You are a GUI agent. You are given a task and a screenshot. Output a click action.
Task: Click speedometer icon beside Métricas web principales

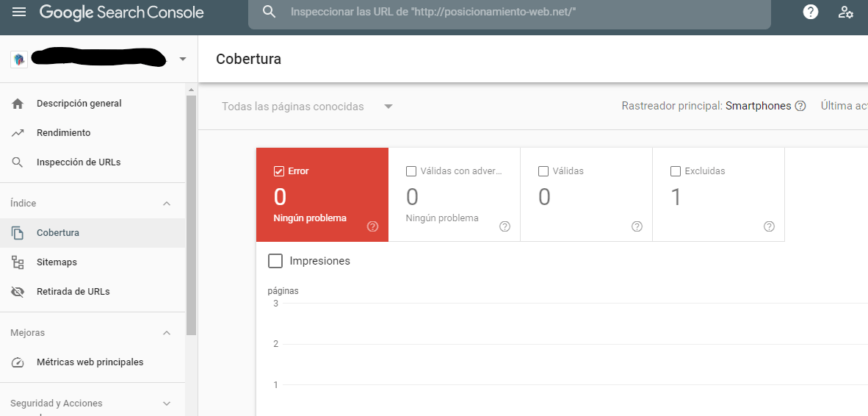18,362
